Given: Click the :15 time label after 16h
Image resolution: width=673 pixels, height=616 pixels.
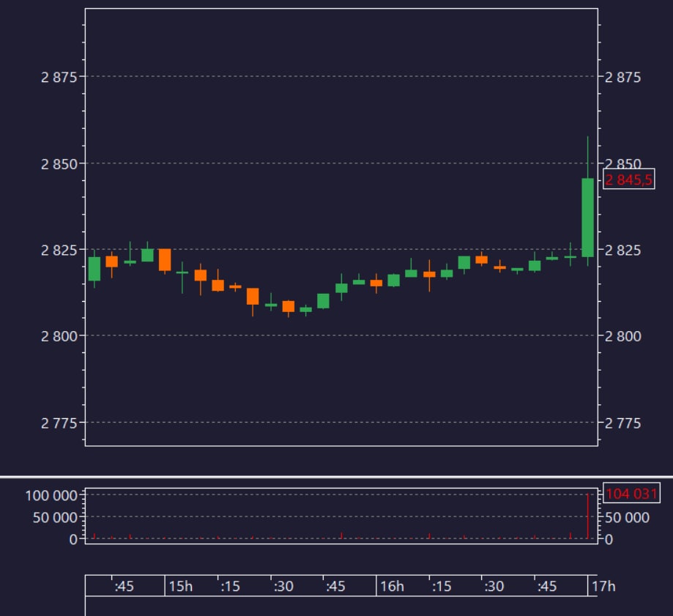Looking at the screenshot, I should [x=442, y=586].
